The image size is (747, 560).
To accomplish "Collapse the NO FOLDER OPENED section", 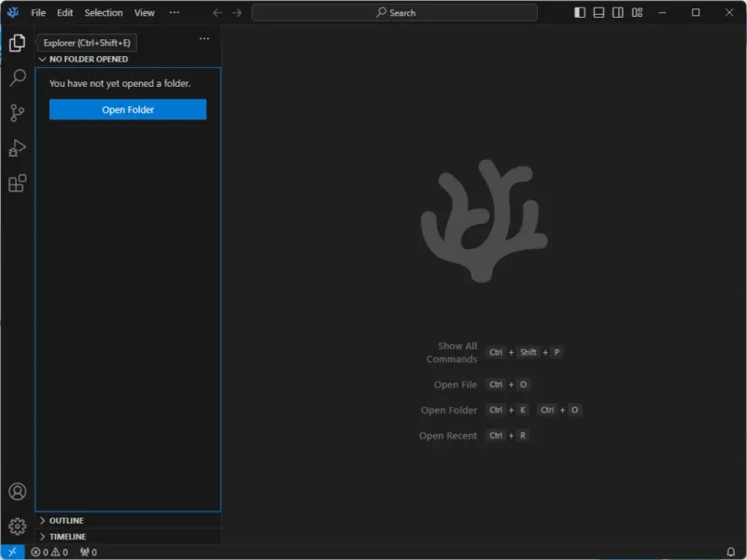I will point(128,59).
